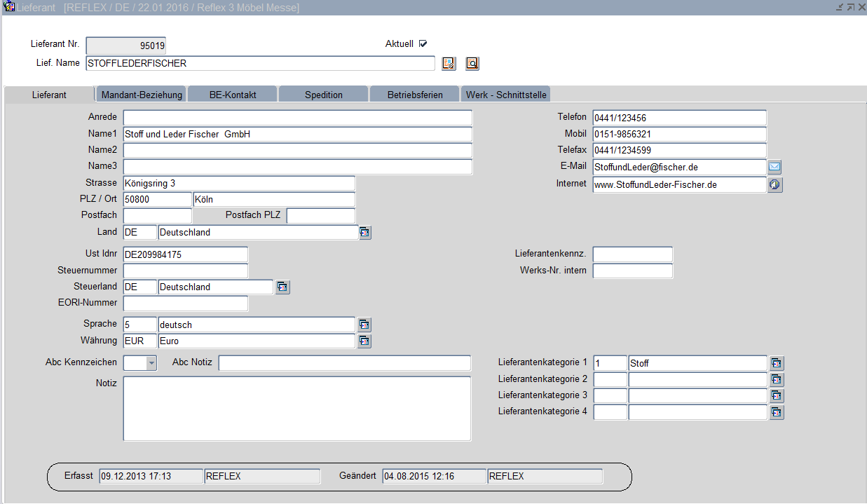The width and height of the screenshot is (867, 504).
Task: Open the lookup list for the Land field
Action: (364, 233)
